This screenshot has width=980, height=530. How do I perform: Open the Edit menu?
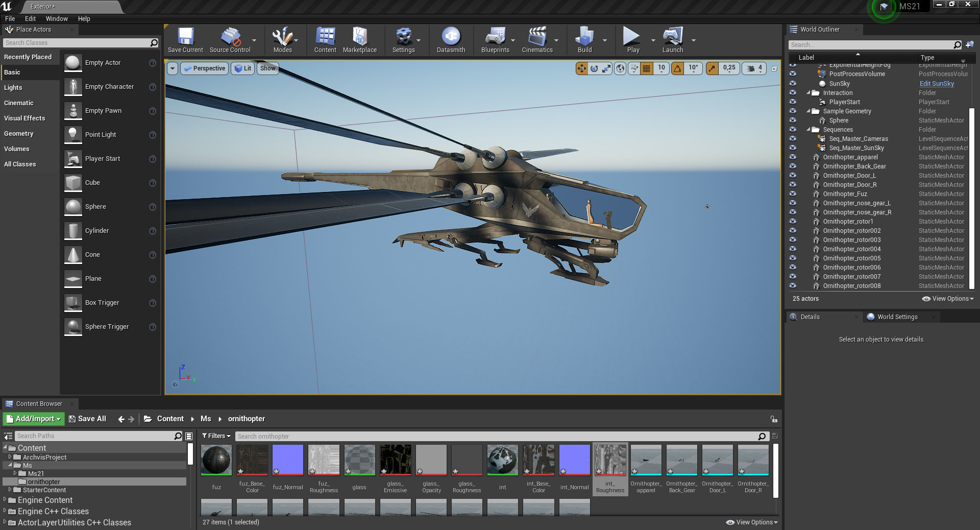tap(30, 18)
